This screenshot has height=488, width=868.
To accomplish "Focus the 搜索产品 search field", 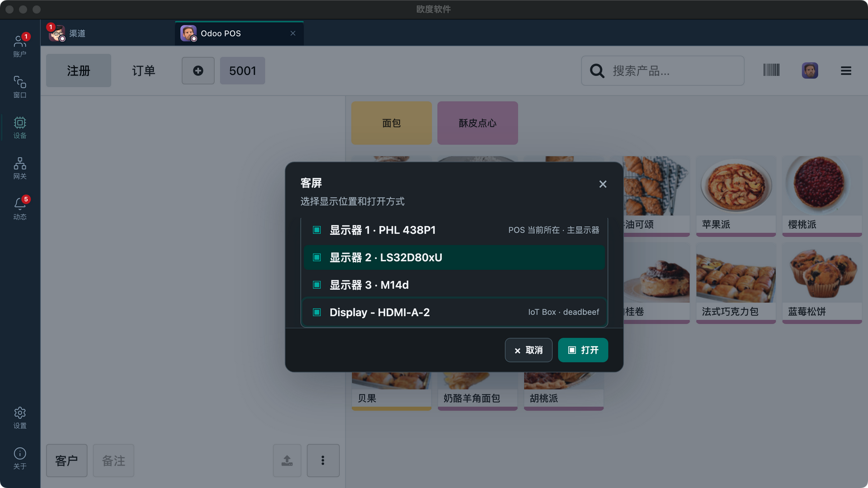I will [663, 70].
